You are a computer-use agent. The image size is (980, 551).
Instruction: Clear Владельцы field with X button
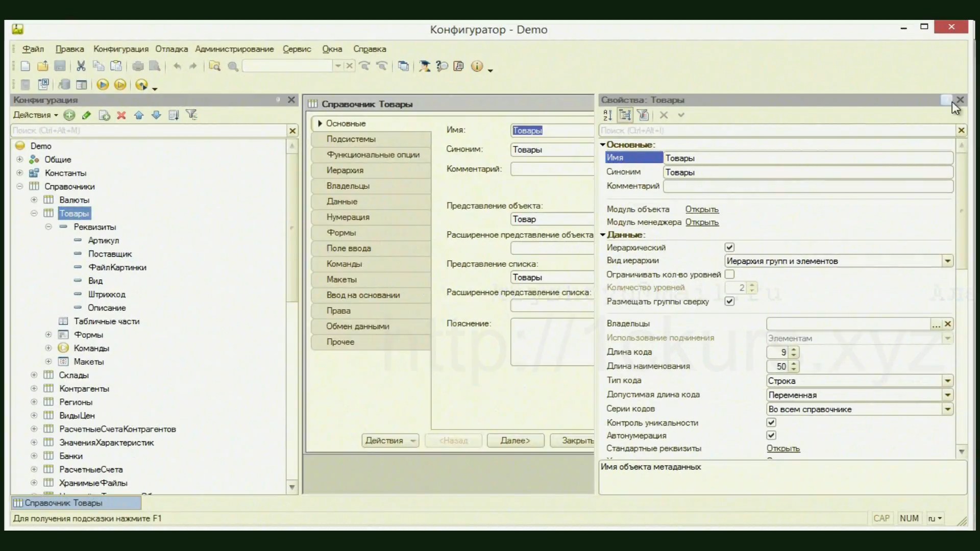pyautogui.click(x=948, y=324)
